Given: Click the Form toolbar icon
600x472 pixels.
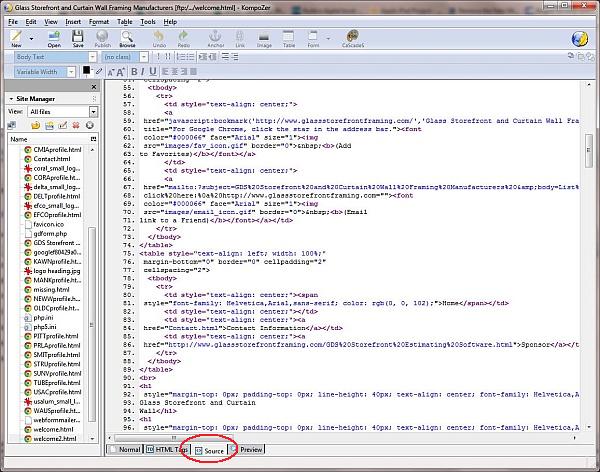Looking at the screenshot, I should 313,39.
